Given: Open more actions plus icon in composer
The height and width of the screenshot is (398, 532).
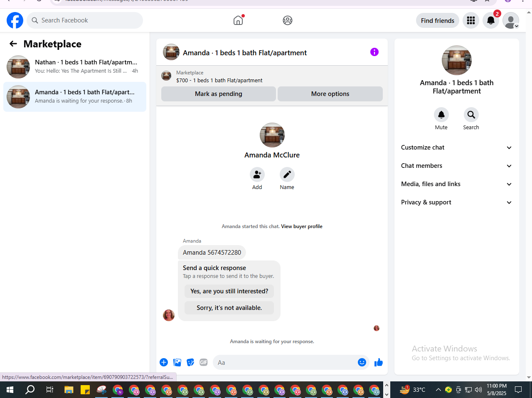Looking at the screenshot, I should pos(164,362).
